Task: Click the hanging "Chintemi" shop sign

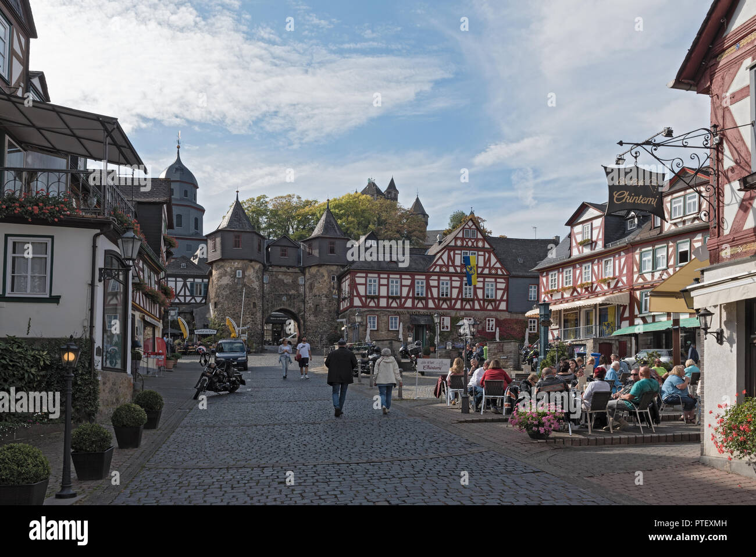Action: [634, 193]
